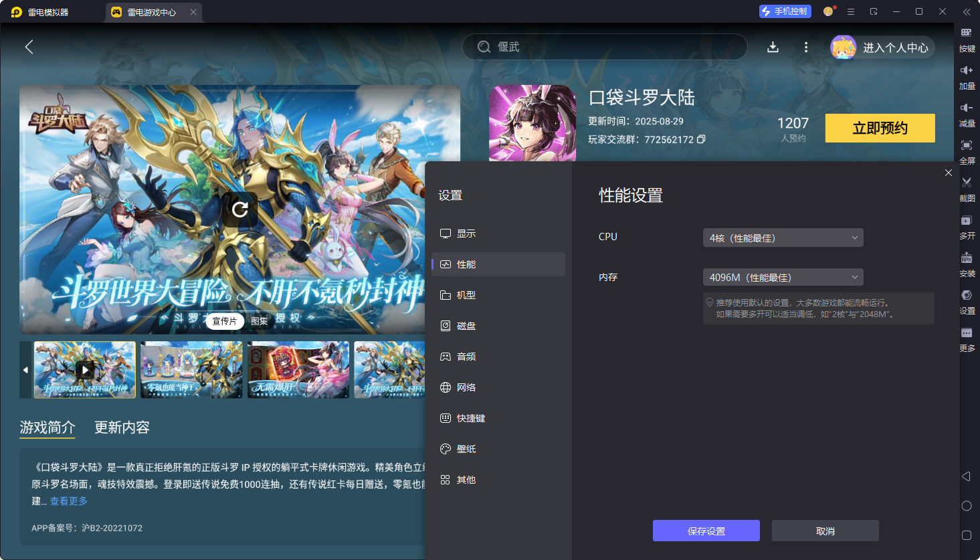
Task: Go back with the left arrow
Action: pos(29,47)
